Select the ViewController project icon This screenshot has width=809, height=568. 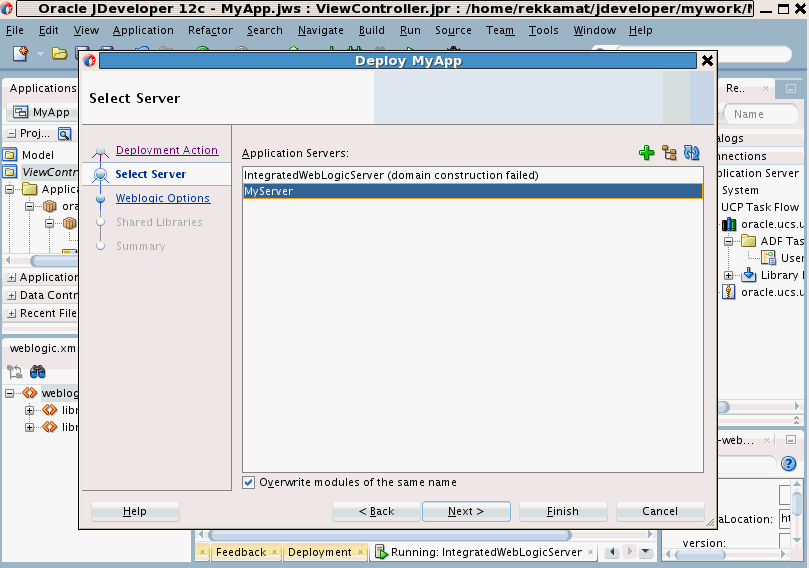(10, 172)
